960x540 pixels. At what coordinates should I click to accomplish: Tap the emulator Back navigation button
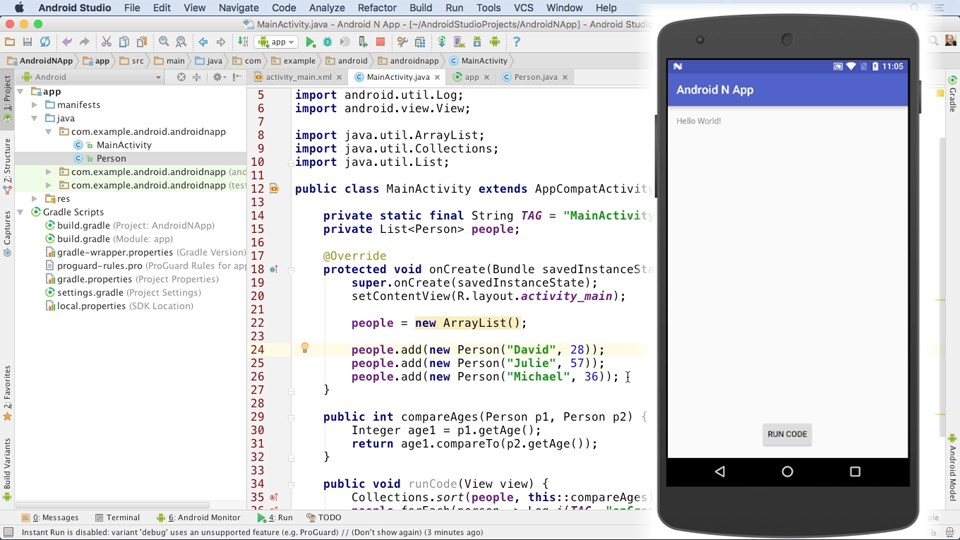[720, 471]
